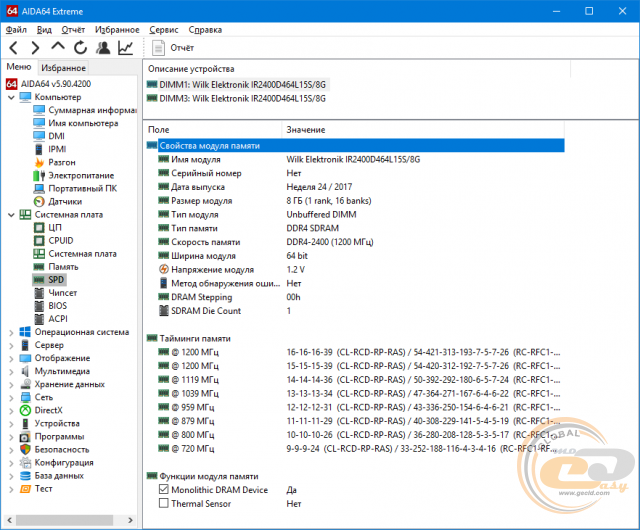
Task: Click the База данных database icon
Action: (25, 476)
